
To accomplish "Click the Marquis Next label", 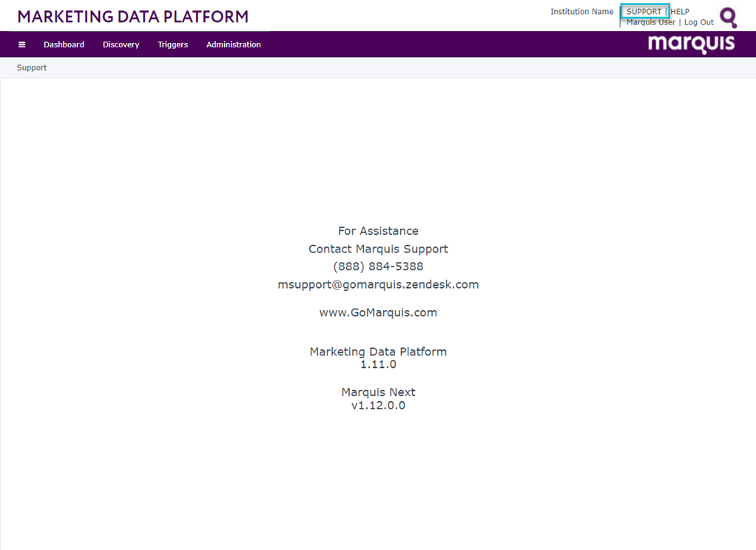I will (x=378, y=392).
